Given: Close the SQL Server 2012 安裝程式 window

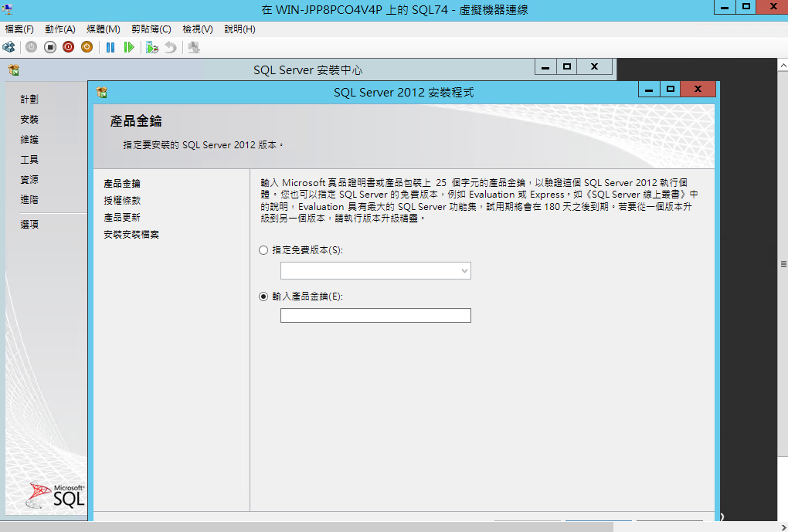Looking at the screenshot, I should pyautogui.click(x=698, y=90).
